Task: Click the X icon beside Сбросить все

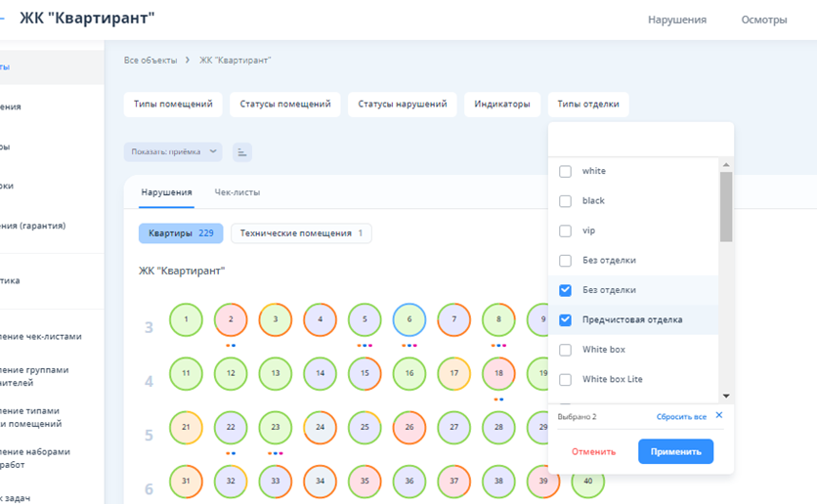Action: [x=718, y=415]
